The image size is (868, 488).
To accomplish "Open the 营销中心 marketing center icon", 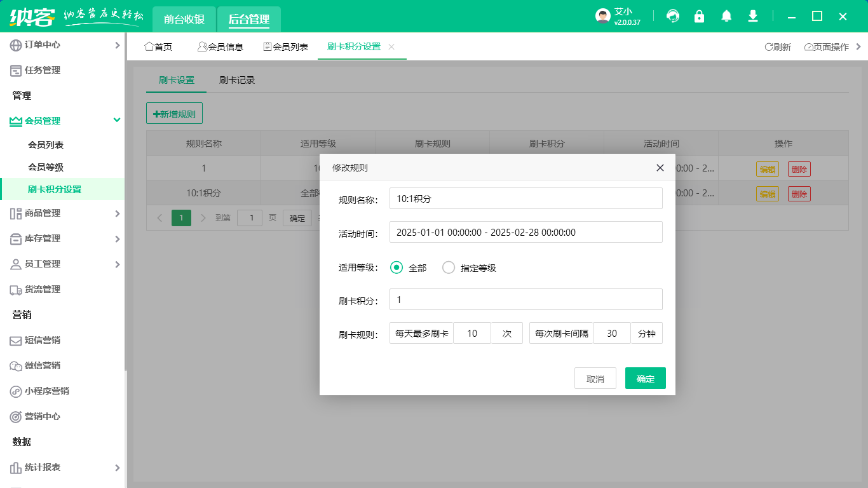I will (x=14, y=416).
